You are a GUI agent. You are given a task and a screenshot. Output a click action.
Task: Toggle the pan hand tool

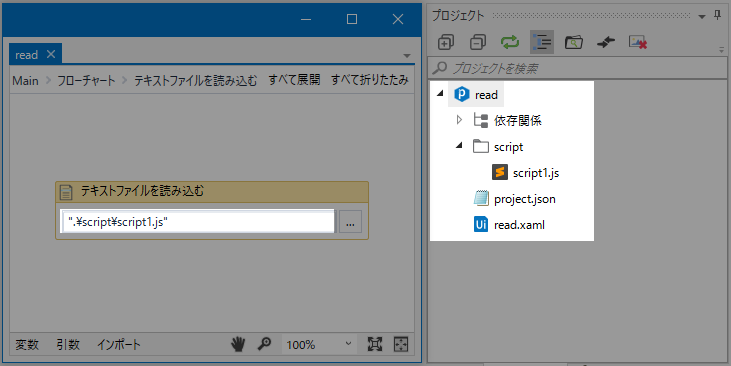pos(238,345)
